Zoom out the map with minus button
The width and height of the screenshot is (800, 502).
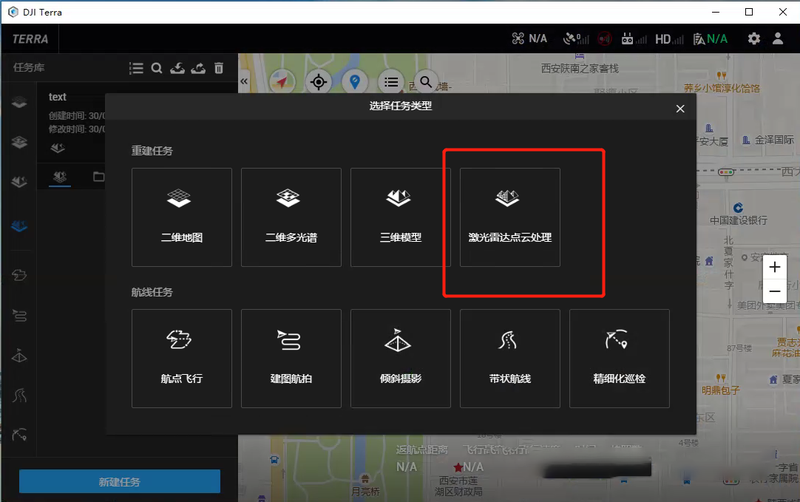coord(774,291)
